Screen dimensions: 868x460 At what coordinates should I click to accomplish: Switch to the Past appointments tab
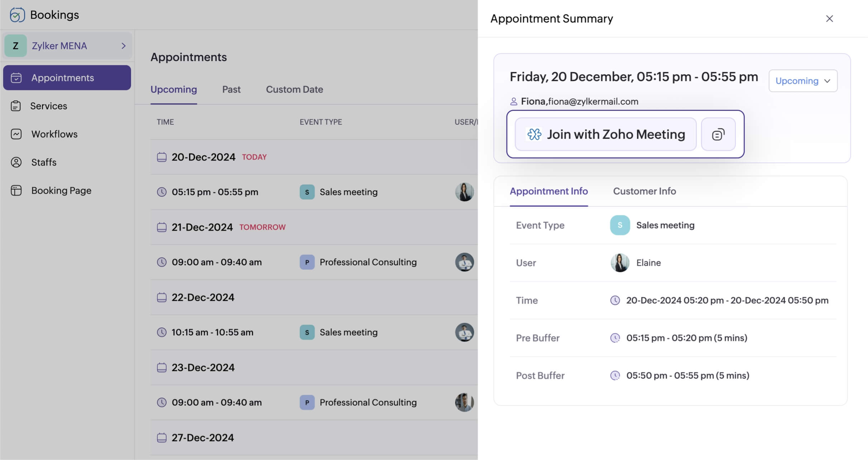[231, 89]
